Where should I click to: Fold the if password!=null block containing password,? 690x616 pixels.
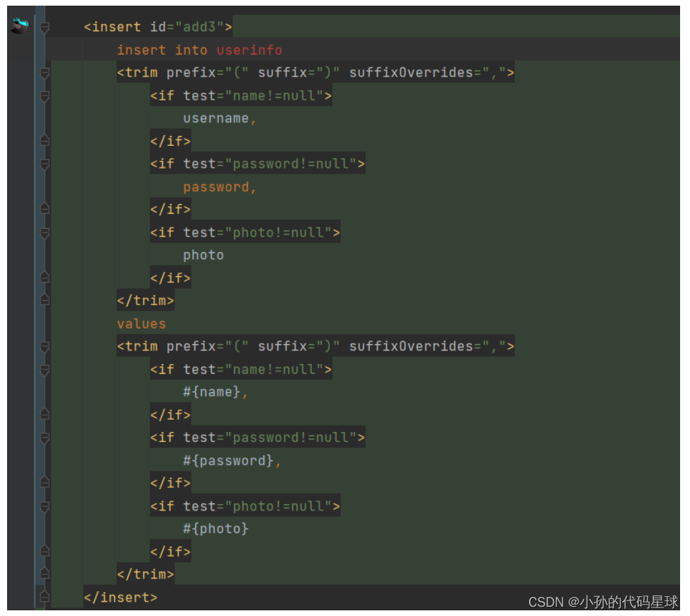pos(45,164)
